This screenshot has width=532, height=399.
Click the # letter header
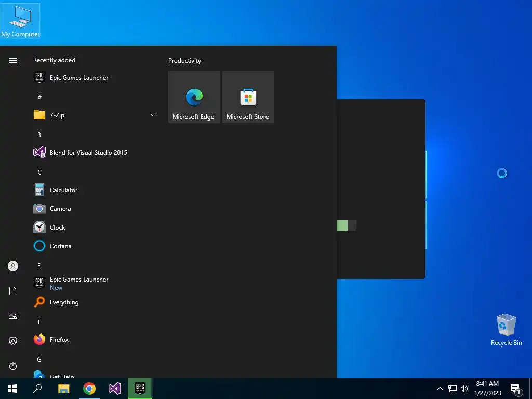(x=39, y=97)
